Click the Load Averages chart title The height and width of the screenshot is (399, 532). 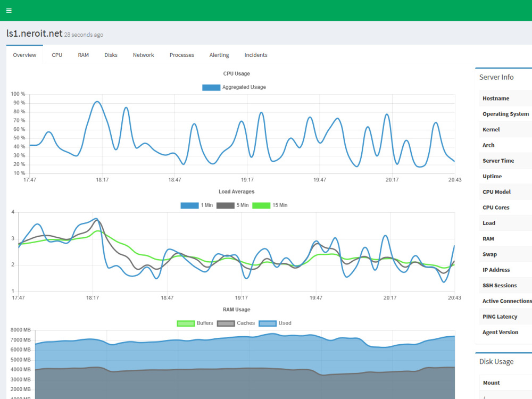click(x=237, y=192)
